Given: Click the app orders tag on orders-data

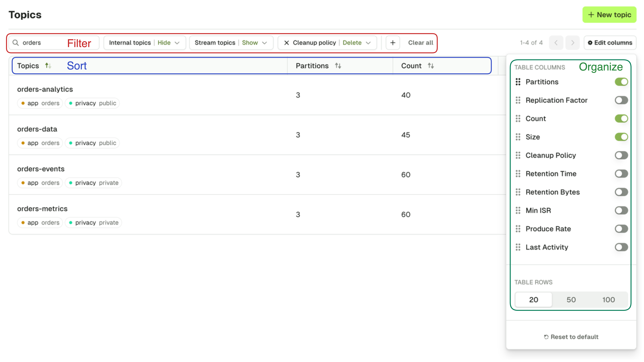Looking at the screenshot, I should point(40,143).
